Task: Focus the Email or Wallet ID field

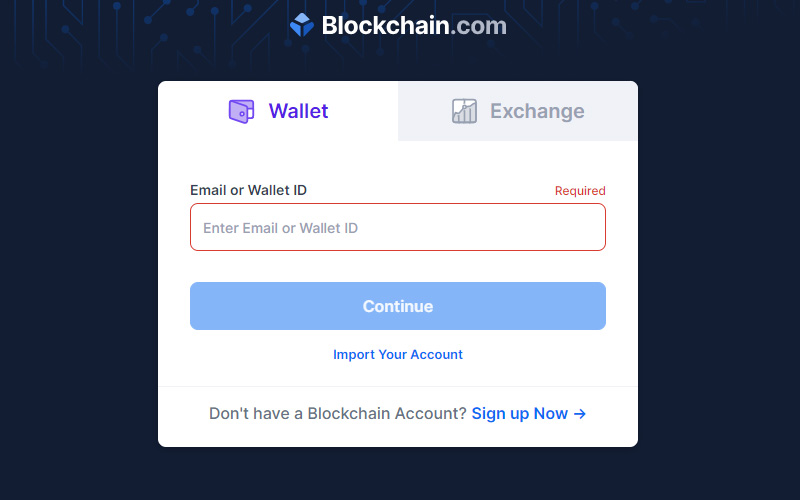Action: [x=398, y=228]
